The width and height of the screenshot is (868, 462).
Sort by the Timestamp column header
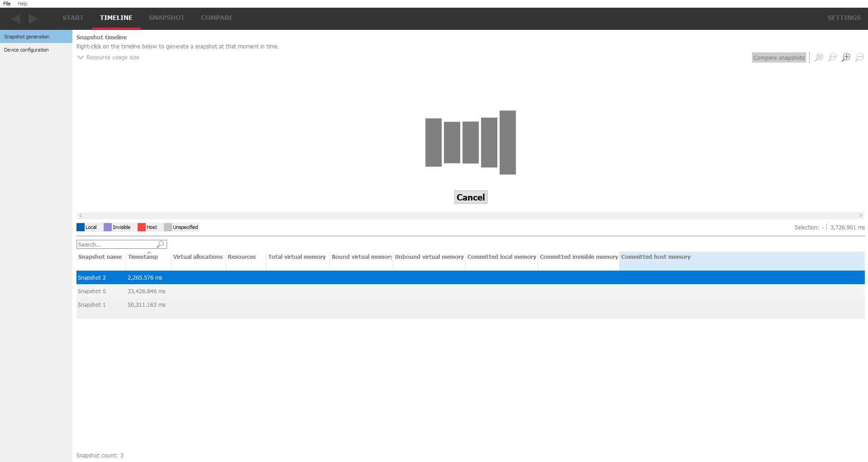(x=143, y=257)
